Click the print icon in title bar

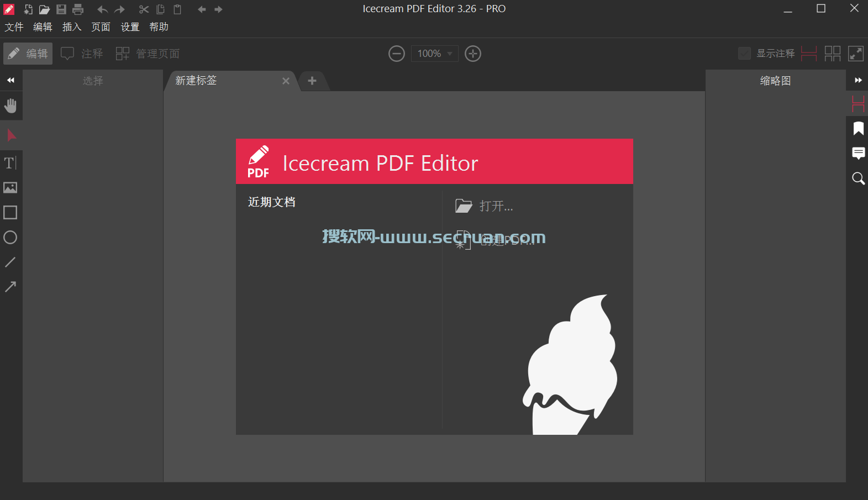pos(78,9)
